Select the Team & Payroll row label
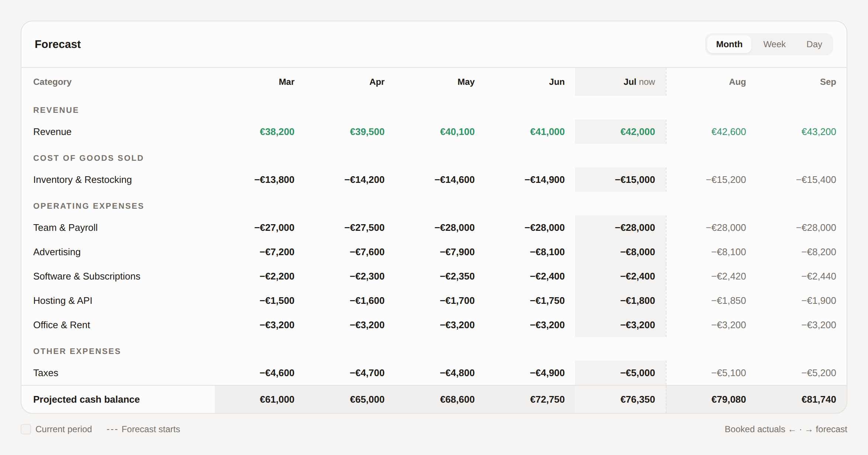This screenshot has height=455, width=868. [x=65, y=227]
